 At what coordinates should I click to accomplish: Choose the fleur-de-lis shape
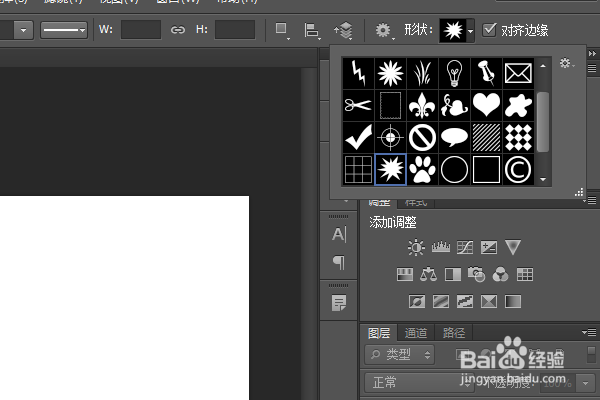[x=422, y=105]
